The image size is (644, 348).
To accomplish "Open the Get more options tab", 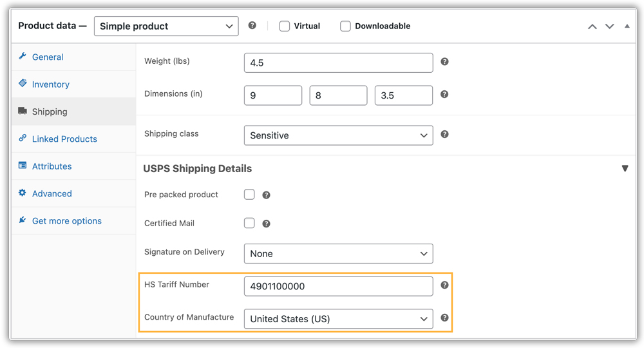I will (x=73, y=221).
